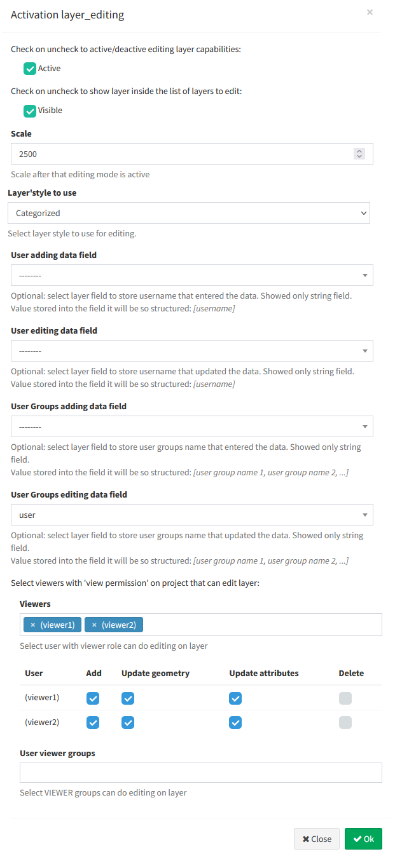395x868 pixels.
Task: Click the green Ok button
Action: point(363,839)
